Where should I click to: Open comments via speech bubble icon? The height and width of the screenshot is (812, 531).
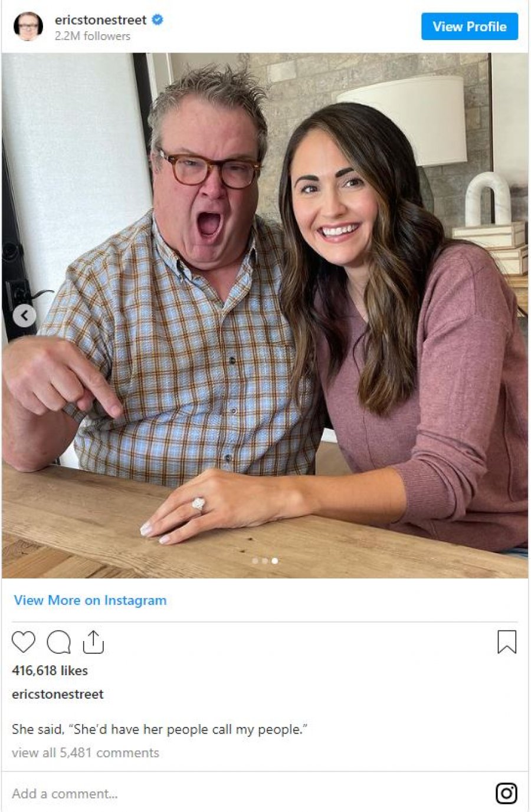coord(58,642)
